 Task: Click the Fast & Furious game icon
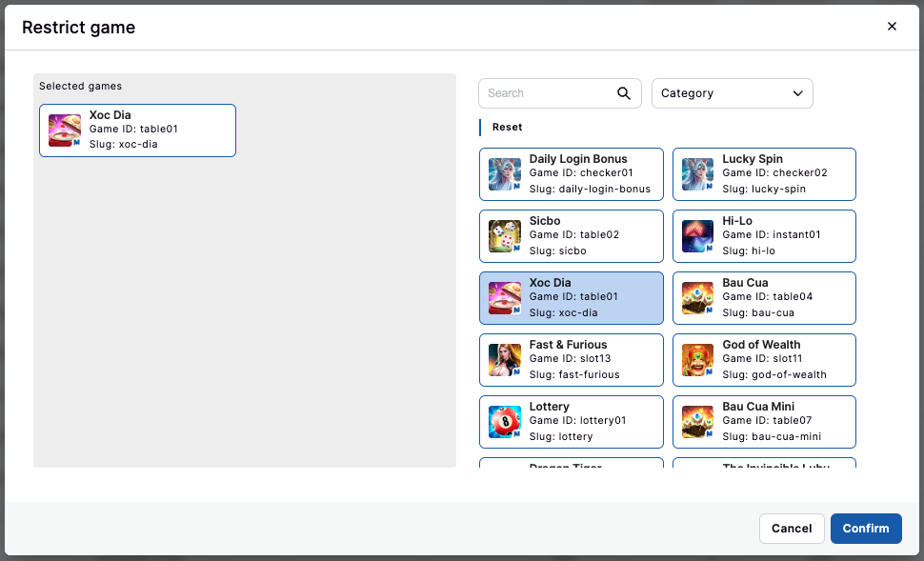(505, 360)
